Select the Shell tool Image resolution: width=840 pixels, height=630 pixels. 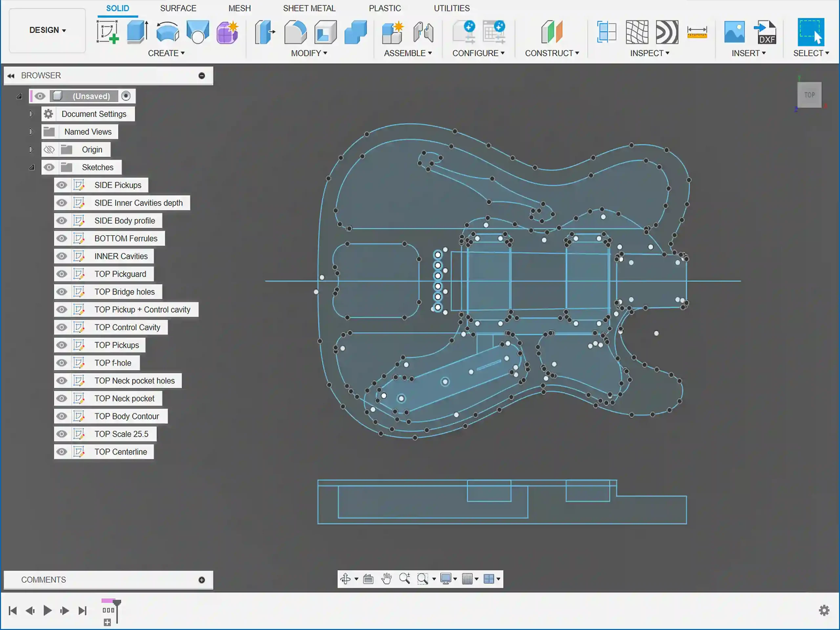pos(325,32)
